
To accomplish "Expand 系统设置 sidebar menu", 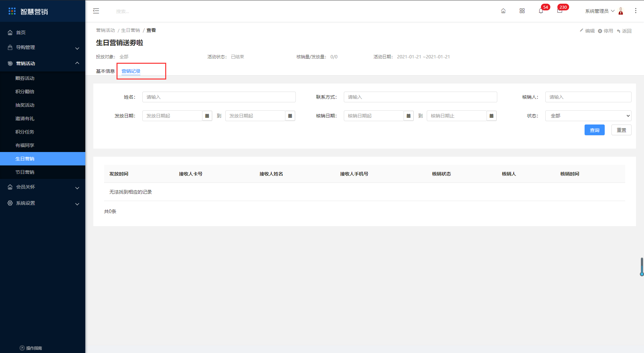I will tap(43, 203).
